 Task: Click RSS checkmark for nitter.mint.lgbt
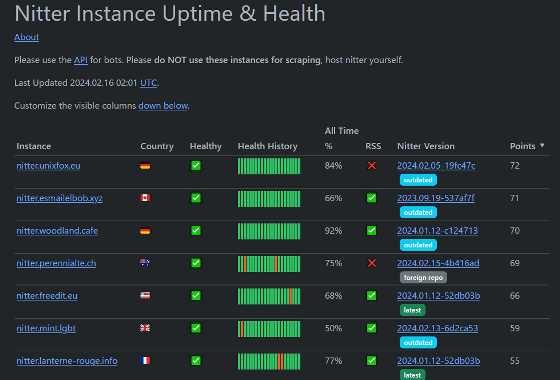[x=371, y=328]
